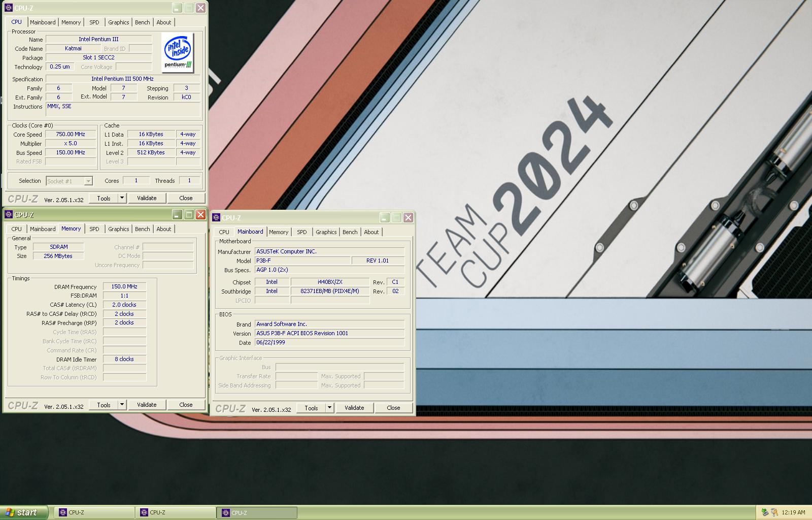
Task: Click Tools button in the Mainboard window
Action: (311, 408)
